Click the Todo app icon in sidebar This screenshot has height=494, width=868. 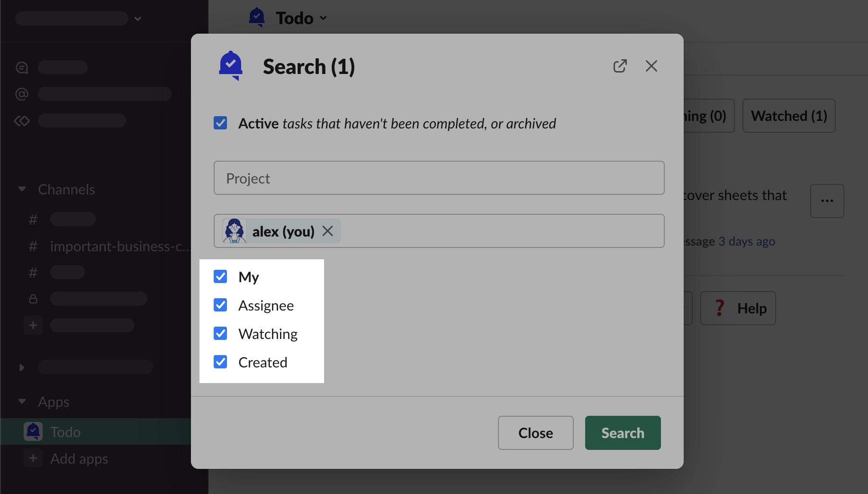[33, 431]
